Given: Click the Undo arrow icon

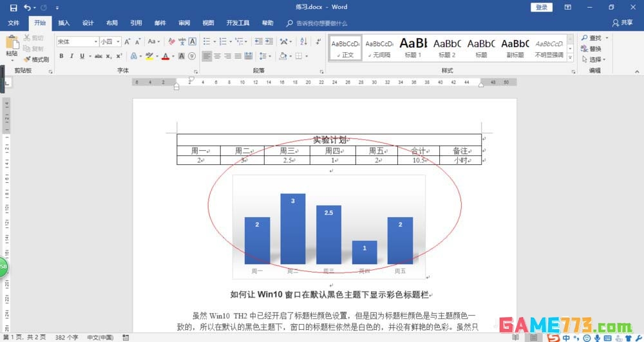Looking at the screenshot, I should point(27,7).
